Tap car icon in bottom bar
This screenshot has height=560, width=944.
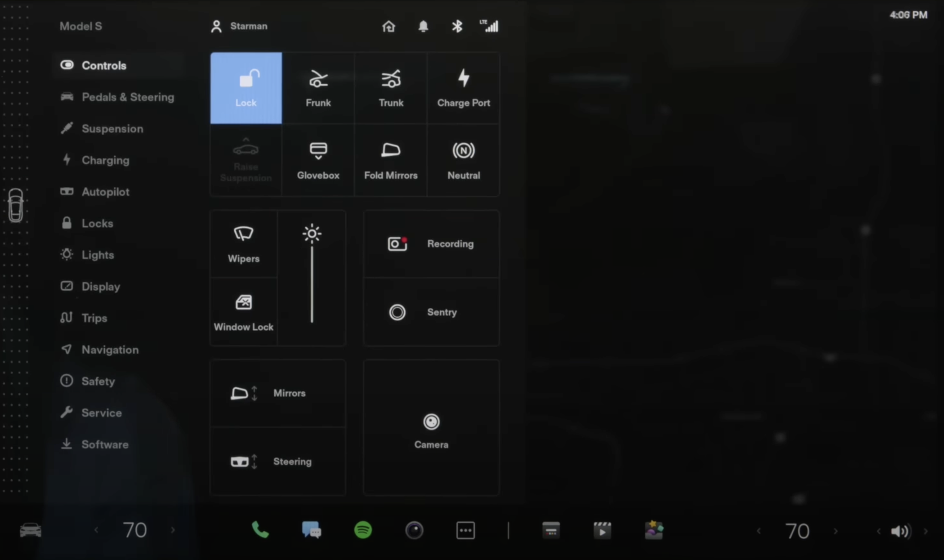pyautogui.click(x=30, y=530)
